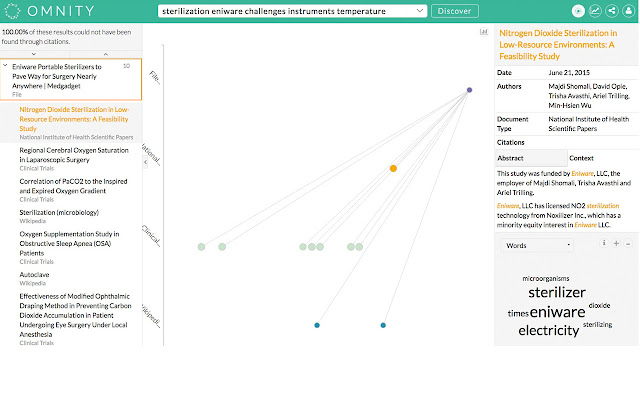Open the Words dropdown selector
Image resolution: width=640 pixels, height=400 pixels.
(x=537, y=245)
